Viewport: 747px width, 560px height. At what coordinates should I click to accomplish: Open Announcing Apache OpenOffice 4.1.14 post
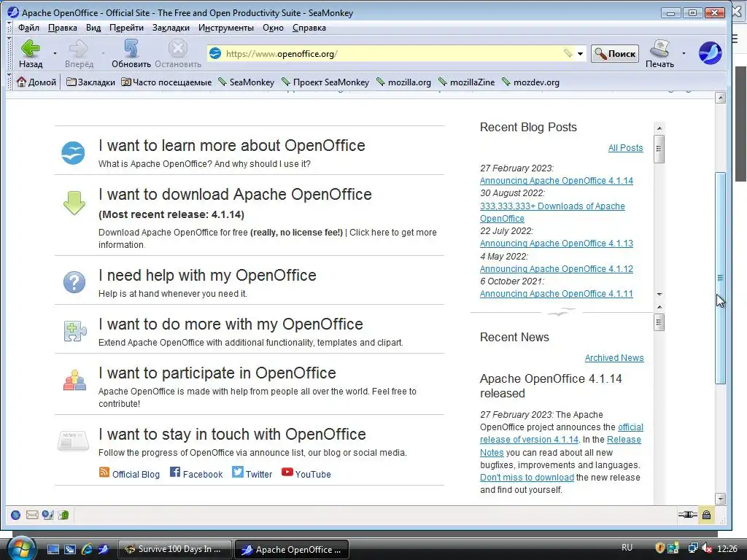click(x=557, y=181)
